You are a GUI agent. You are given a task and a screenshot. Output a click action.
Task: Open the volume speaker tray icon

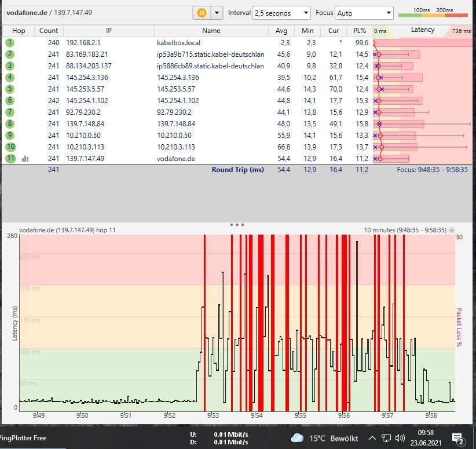coord(400,438)
